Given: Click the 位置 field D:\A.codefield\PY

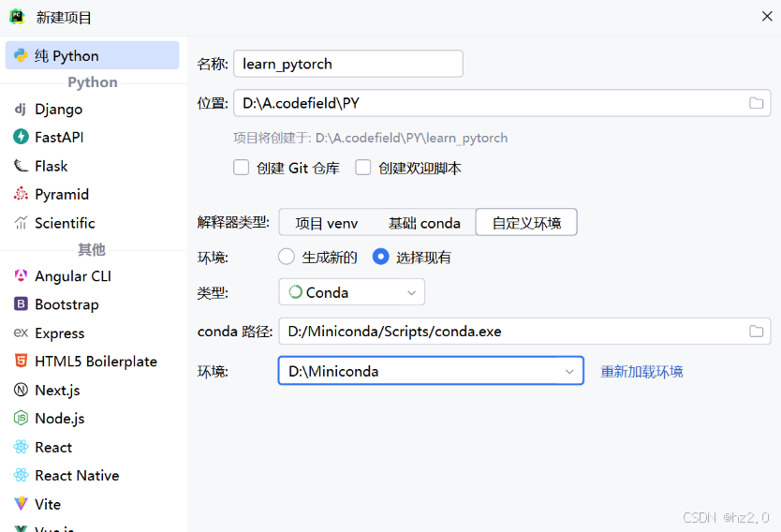Looking at the screenshot, I should coord(502,103).
